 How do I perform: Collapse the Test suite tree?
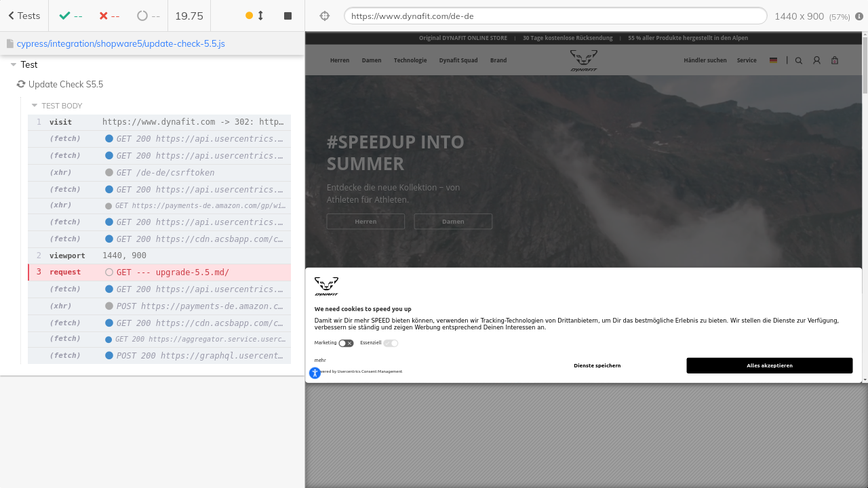[14, 65]
